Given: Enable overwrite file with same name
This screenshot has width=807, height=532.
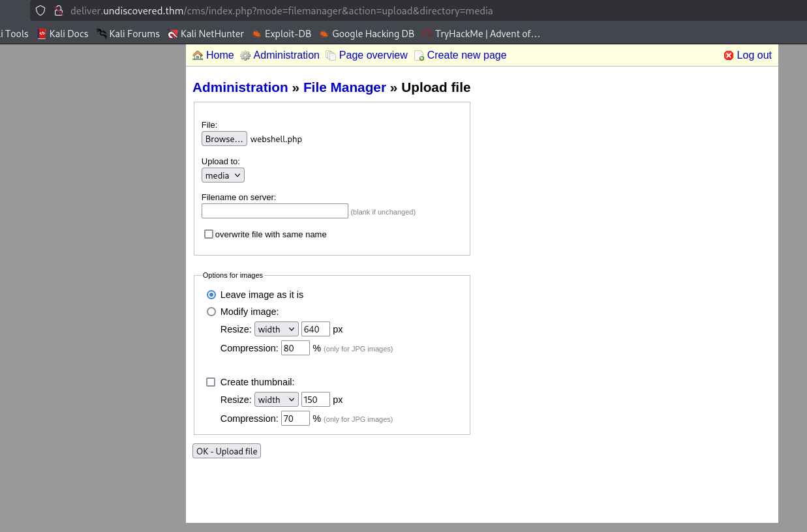Looking at the screenshot, I should click(209, 234).
